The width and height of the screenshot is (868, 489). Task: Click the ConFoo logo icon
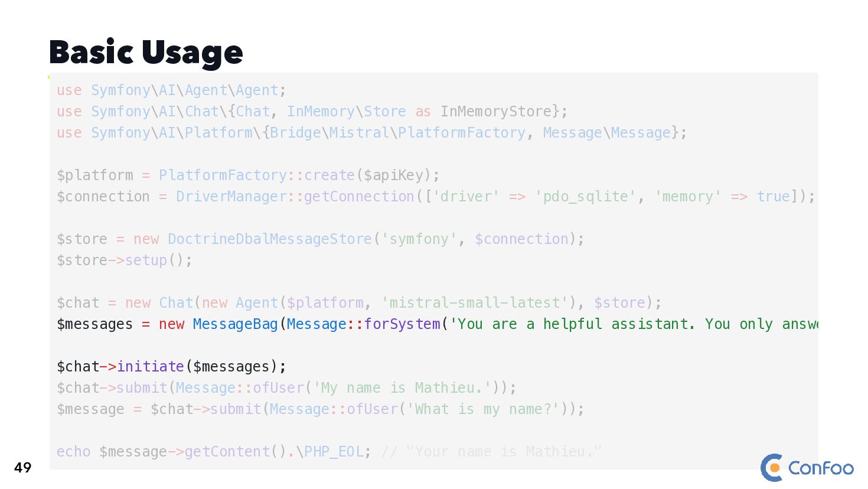point(772,467)
